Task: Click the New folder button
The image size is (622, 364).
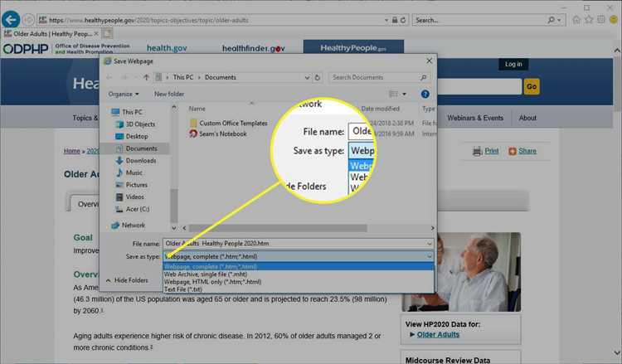Action: tap(169, 94)
